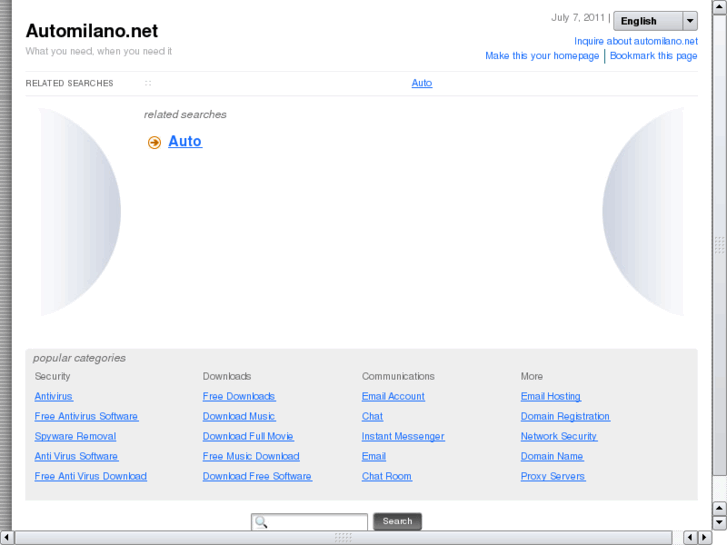Open the Email link under Communications
Screen dimensions: 727x545
point(374,456)
